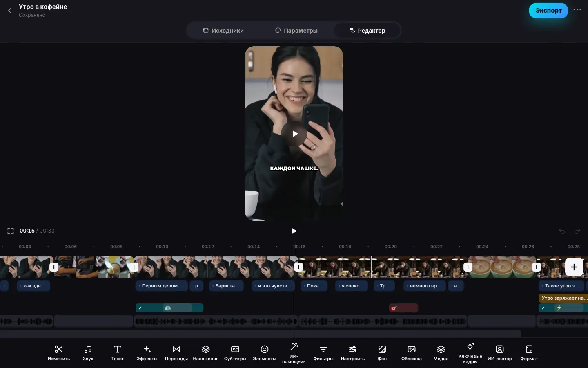Select the Редактор tab

[367, 31]
